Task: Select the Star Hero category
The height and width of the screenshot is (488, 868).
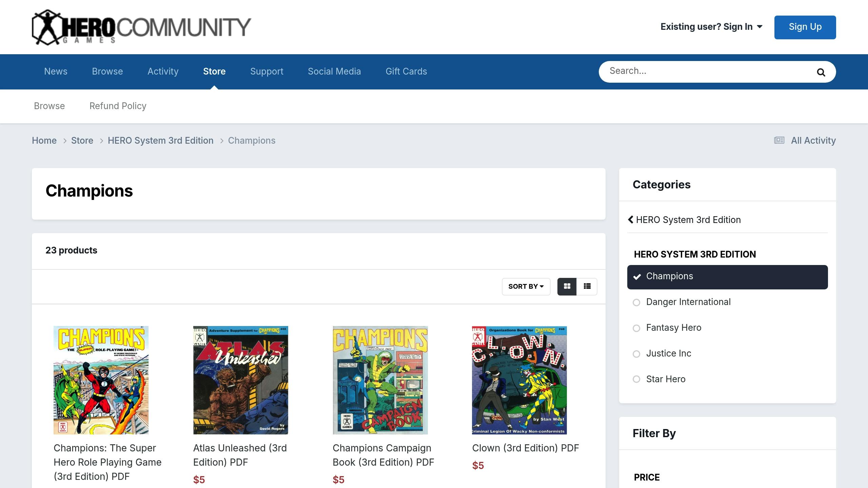Action: tap(727, 379)
